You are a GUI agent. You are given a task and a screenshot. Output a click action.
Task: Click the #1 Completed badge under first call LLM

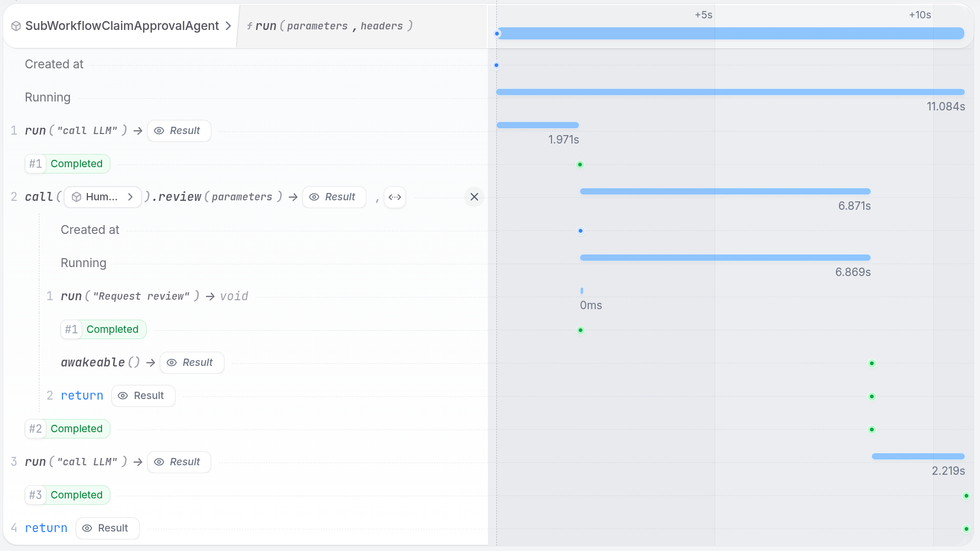(x=67, y=164)
